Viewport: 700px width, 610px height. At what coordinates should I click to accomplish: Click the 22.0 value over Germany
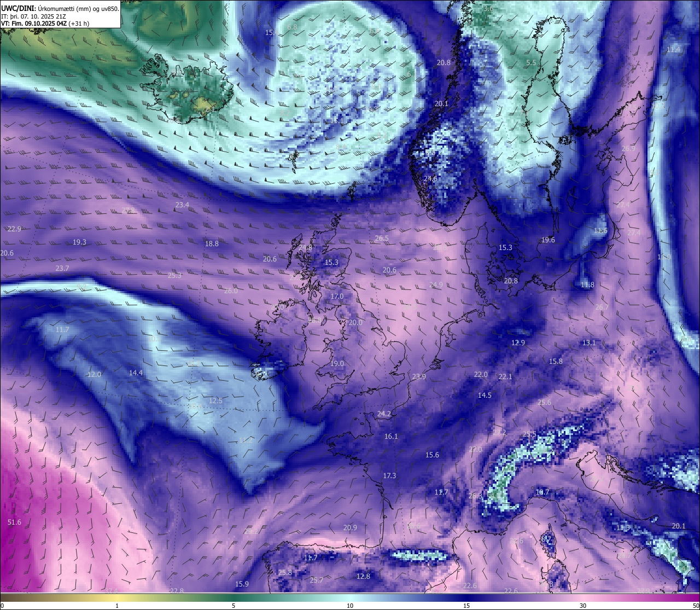point(480,374)
